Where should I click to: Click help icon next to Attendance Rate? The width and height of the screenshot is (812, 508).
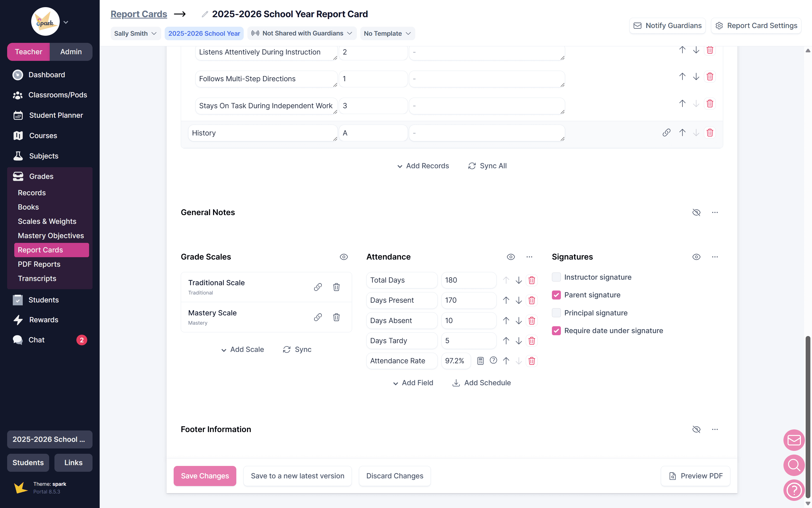pos(493,361)
